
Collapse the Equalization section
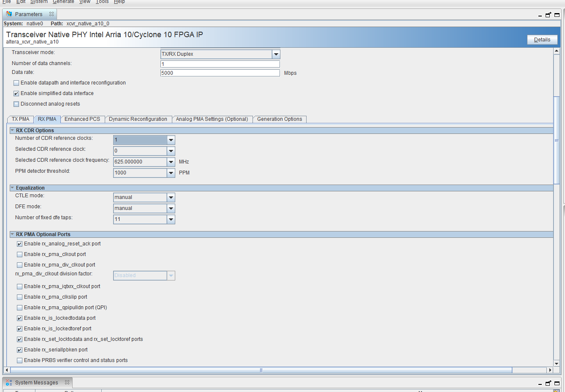pos(13,188)
